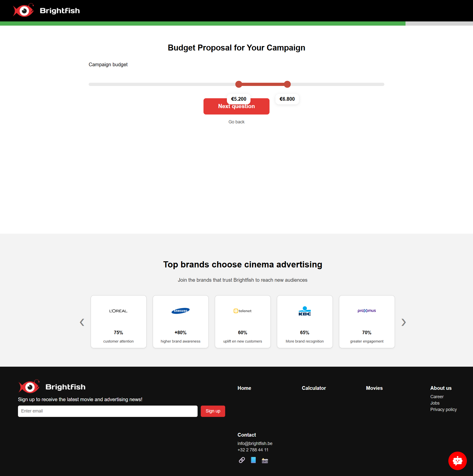Show previous brands with left chevron
Image resolution: width=473 pixels, height=476 pixels.
[x=82, y=322]
